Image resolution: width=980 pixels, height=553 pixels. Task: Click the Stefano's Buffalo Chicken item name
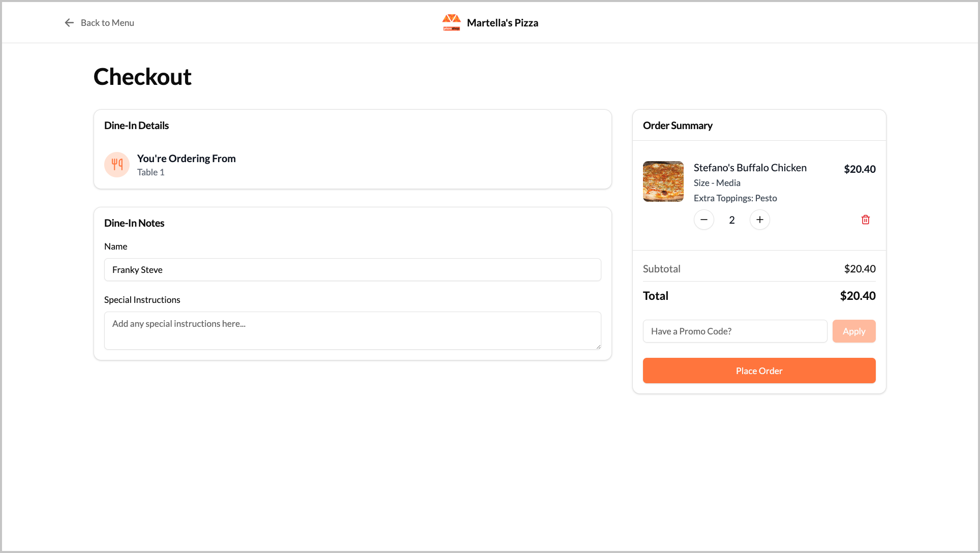[750, 168]
